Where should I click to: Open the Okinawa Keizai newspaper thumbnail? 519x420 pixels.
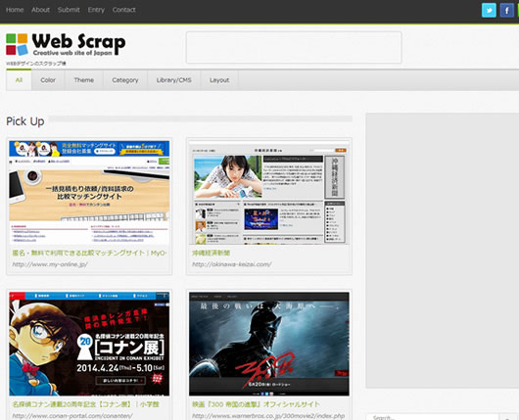(x=269, y=192)
